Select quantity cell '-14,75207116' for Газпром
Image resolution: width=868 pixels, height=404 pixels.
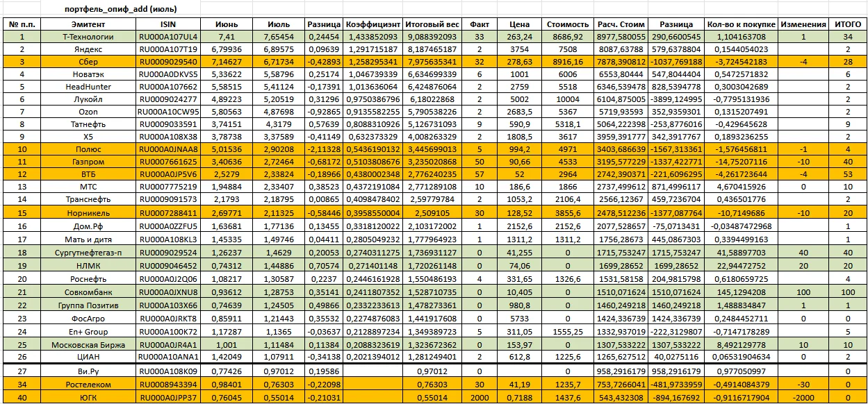coord(741,162)
